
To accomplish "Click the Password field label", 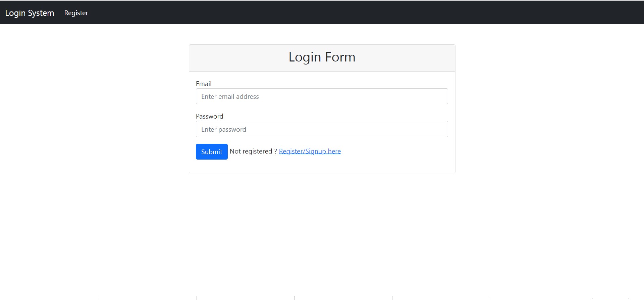I will [209, 116].
